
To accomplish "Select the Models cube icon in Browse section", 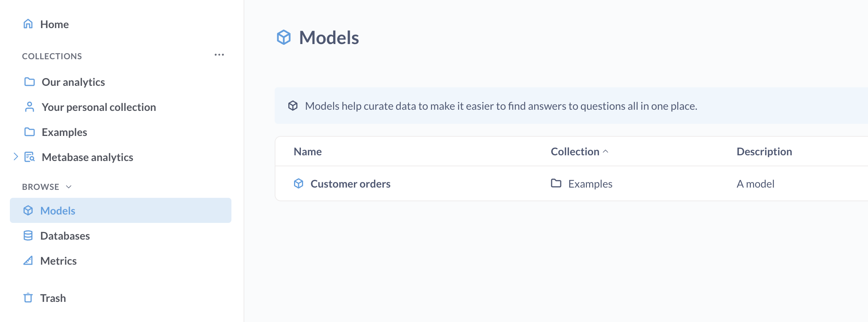I will point(28,210).
